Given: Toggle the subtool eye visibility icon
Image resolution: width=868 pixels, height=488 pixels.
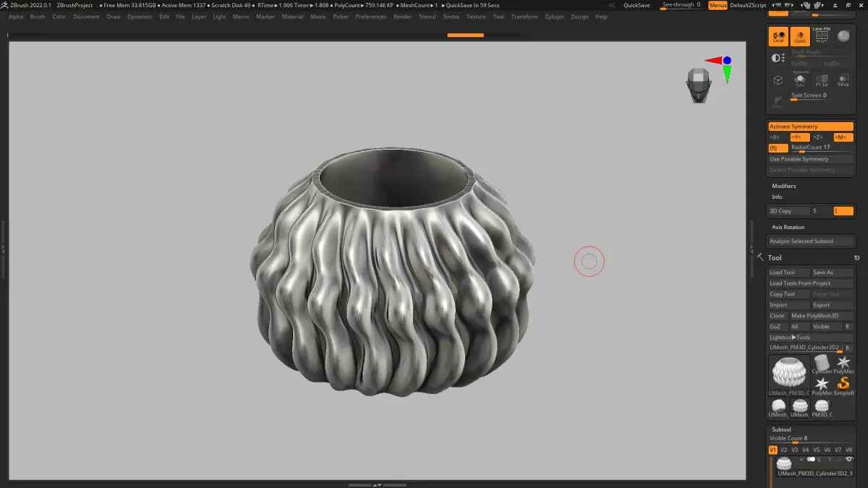Looking at the screenshot, I should 849,459.
